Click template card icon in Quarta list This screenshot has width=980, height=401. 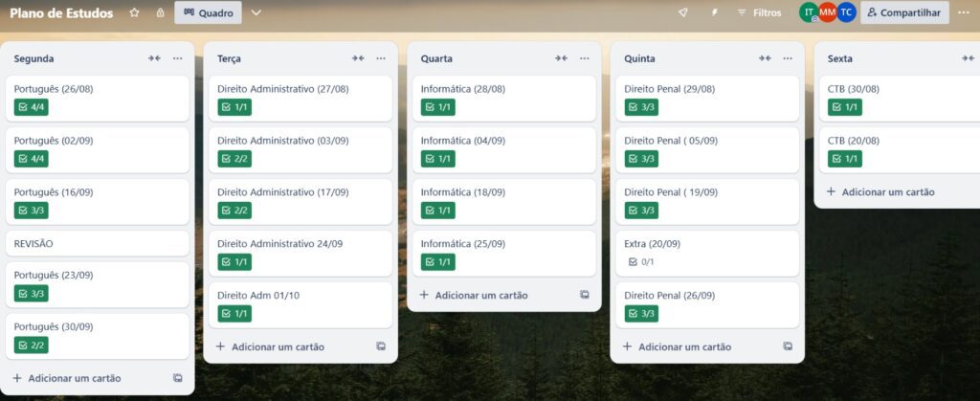(x=584, y=295)
